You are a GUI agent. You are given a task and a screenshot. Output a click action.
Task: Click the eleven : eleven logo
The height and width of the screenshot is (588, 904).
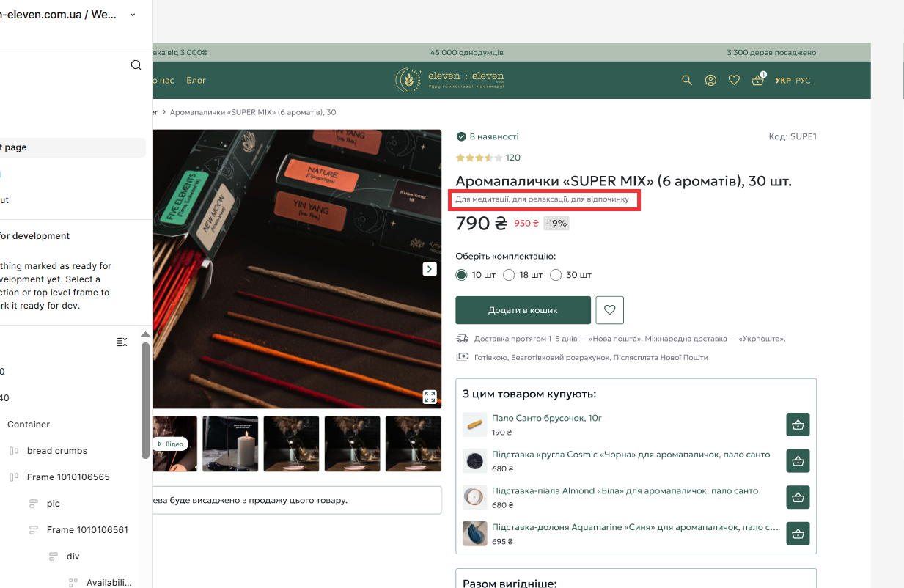coord(450,79)
